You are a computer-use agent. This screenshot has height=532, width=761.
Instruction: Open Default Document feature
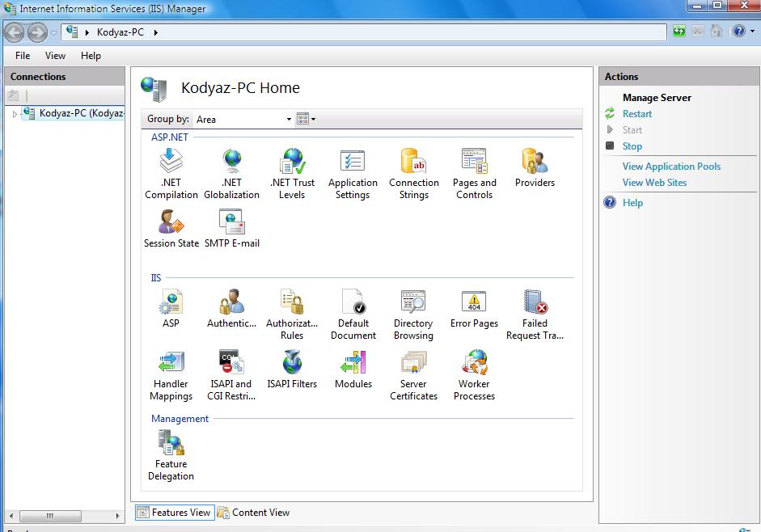tap(353, 315)
